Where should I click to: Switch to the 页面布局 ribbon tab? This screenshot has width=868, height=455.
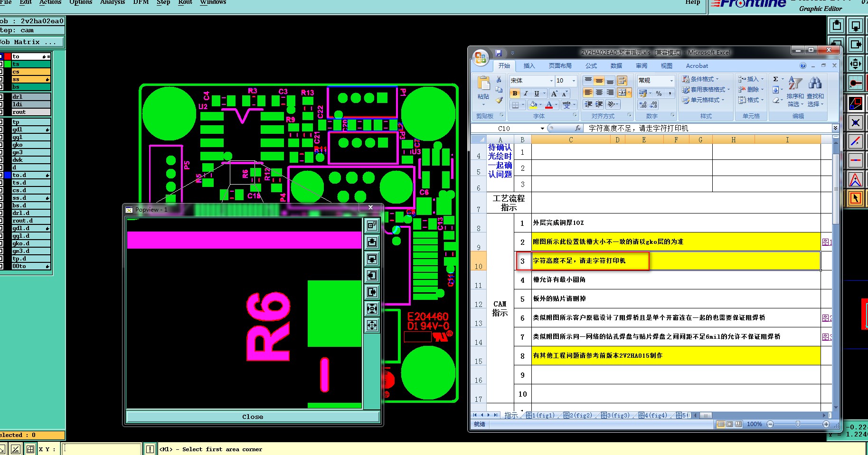[560, 66]
